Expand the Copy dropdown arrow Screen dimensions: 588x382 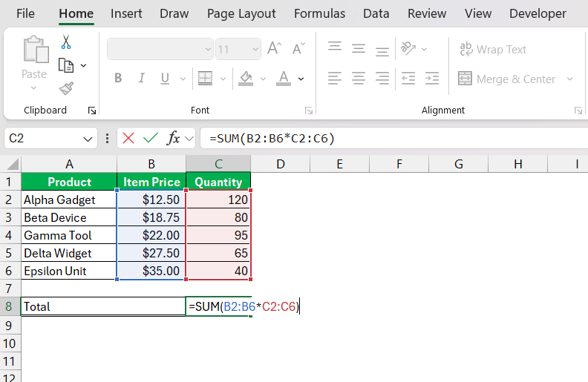click(83, 66)
